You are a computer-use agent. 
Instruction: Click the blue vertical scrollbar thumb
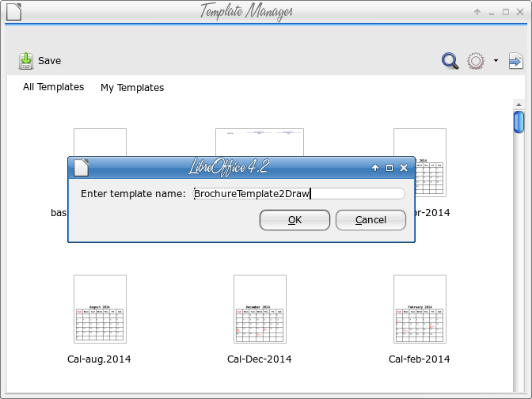[519, 122]
